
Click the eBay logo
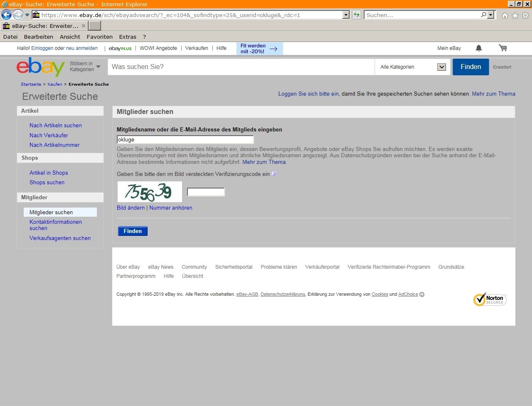point(41,67)
